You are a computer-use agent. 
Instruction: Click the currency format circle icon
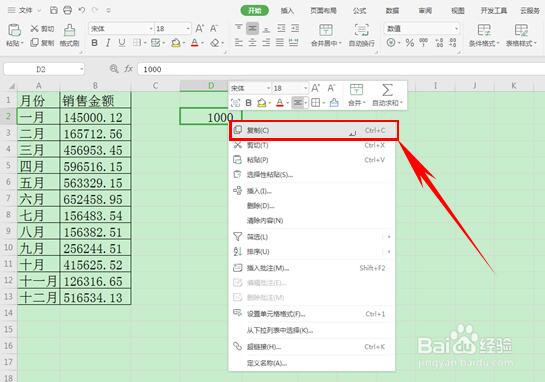391,43
